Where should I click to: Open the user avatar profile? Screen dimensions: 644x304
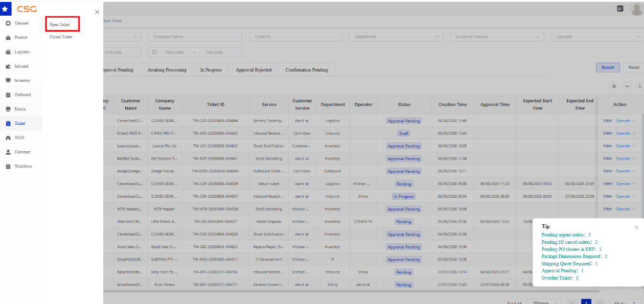point(636,8)
